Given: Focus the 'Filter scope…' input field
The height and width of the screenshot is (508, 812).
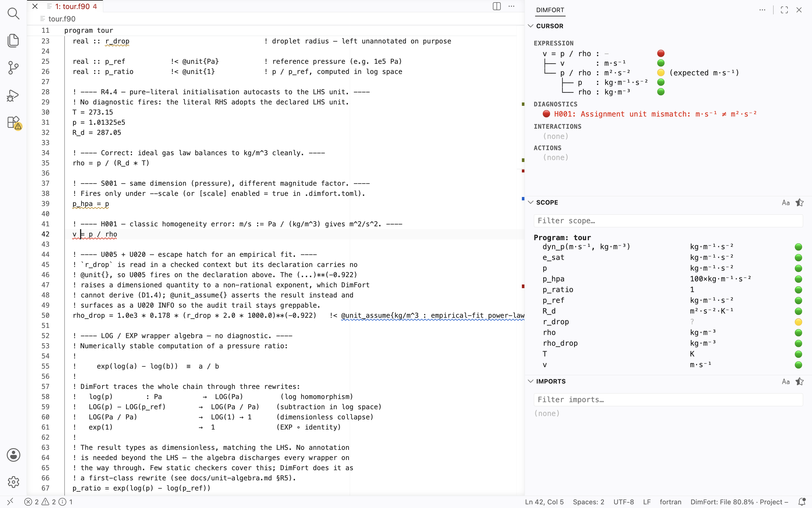Looking at the screenshot, I should (x=668, y=221).
